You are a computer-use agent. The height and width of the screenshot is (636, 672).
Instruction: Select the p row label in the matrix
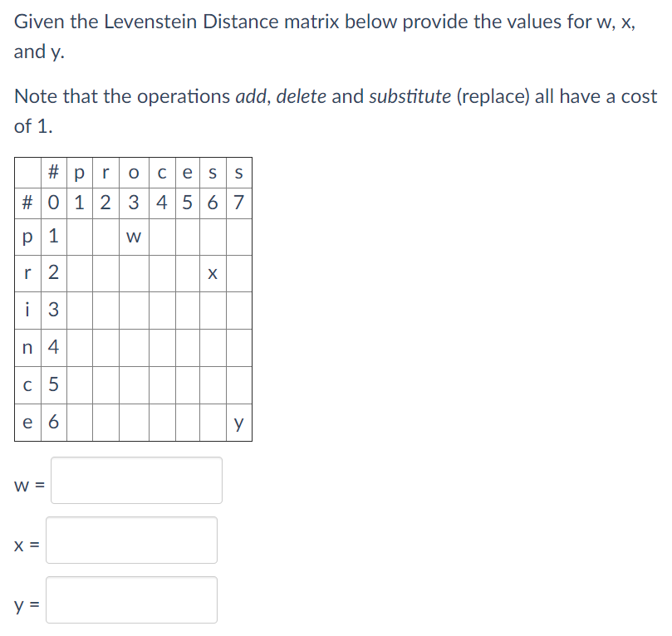click(27, 237)
